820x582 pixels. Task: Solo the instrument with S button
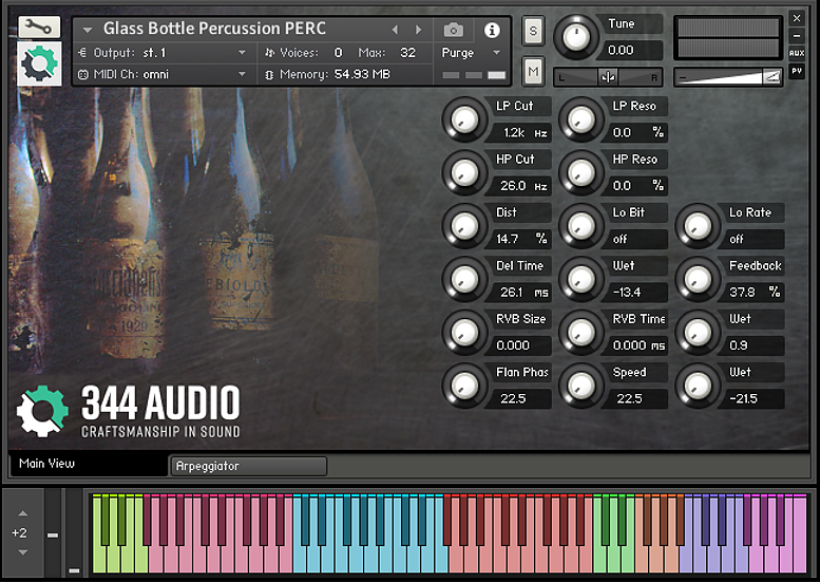tap(533, 31)
